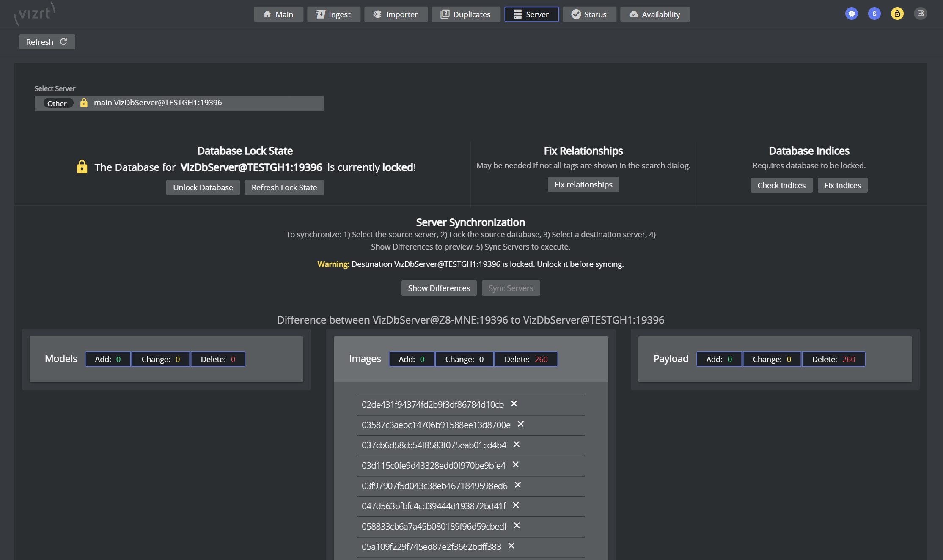Image resolution: width=943 pixels, height=560 pixels.
Task: Click the 'Fix Relationships' heading
Action: [583, 151]
